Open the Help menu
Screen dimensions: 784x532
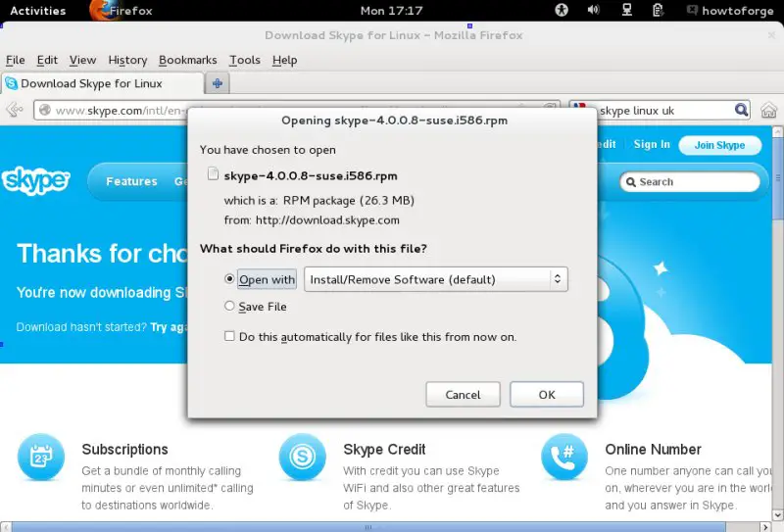coord(285,60)
